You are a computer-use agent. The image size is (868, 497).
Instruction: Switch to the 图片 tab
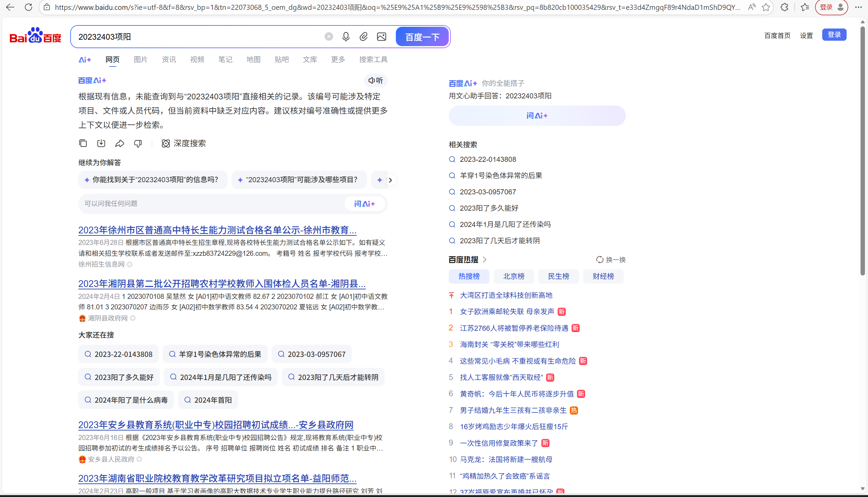tap(140, 59)
